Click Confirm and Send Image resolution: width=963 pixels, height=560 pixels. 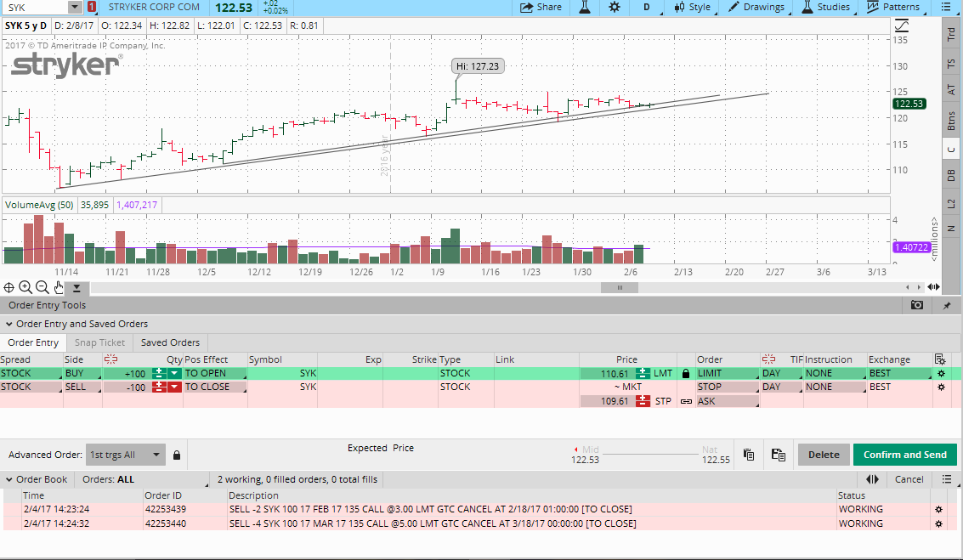(905, 455)
